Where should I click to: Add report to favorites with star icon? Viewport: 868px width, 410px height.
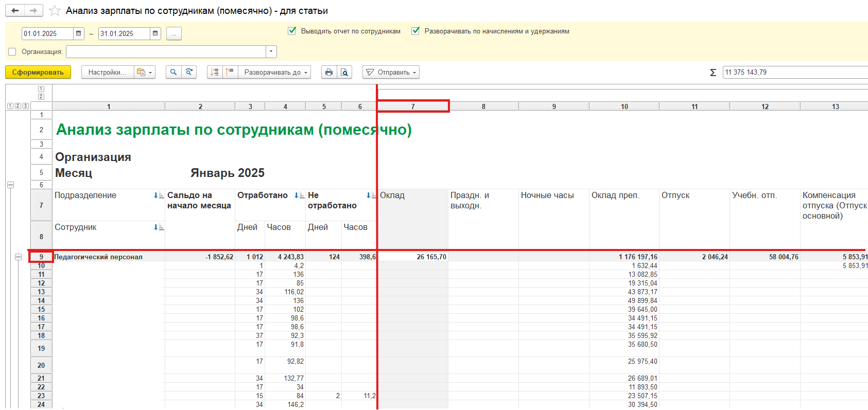point(55,11)
